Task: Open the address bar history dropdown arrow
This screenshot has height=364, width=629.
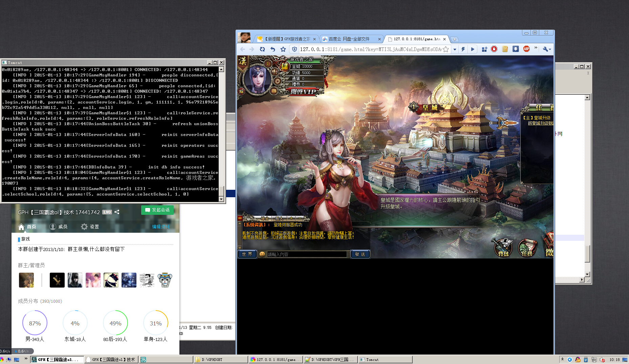Action: (x=455, y=49)
